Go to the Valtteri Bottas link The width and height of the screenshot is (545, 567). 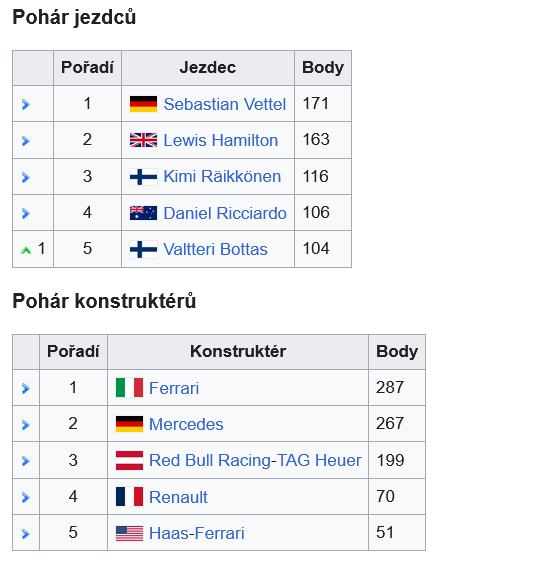(216, 249)
